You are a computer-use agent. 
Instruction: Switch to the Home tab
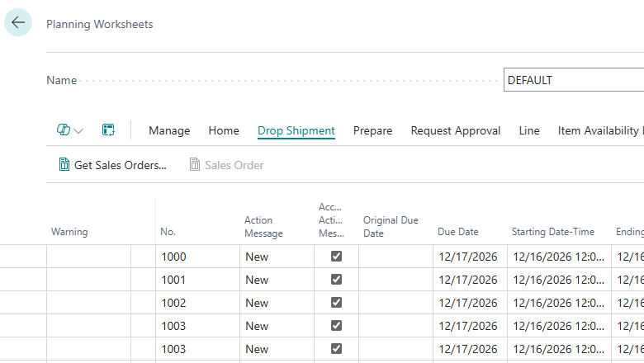224,130
